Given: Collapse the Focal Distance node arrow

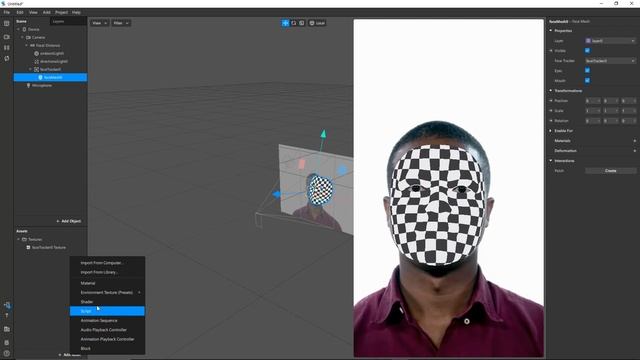Looking at the screenshot, I should [27, 45].
